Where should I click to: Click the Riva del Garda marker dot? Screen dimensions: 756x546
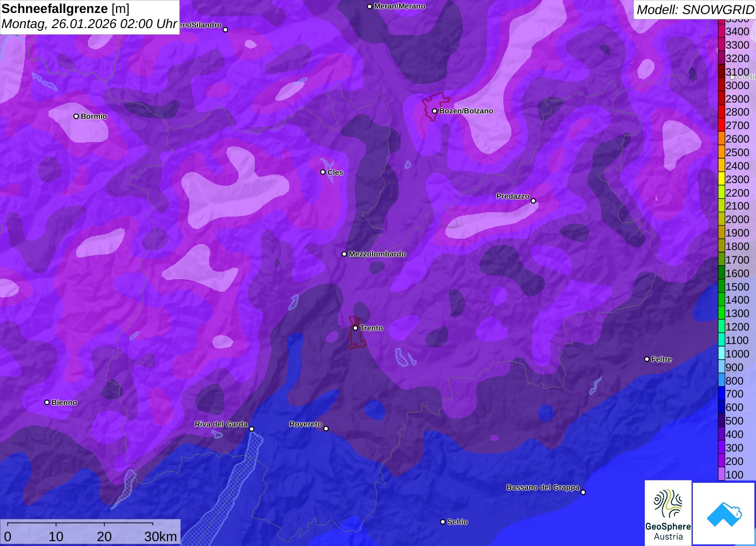252,429
